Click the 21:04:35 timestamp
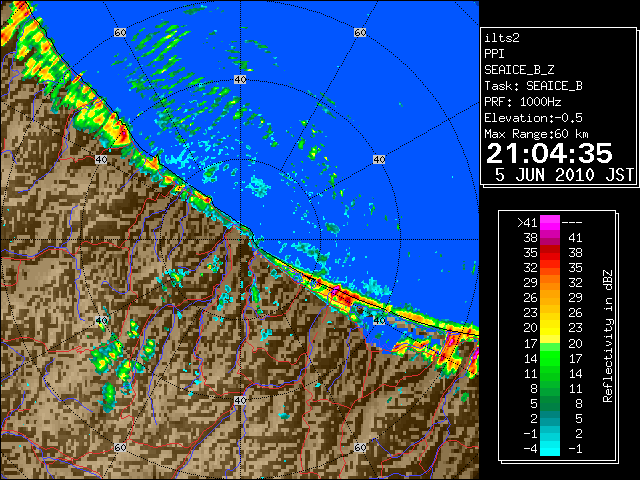 [x=549, y=153]
